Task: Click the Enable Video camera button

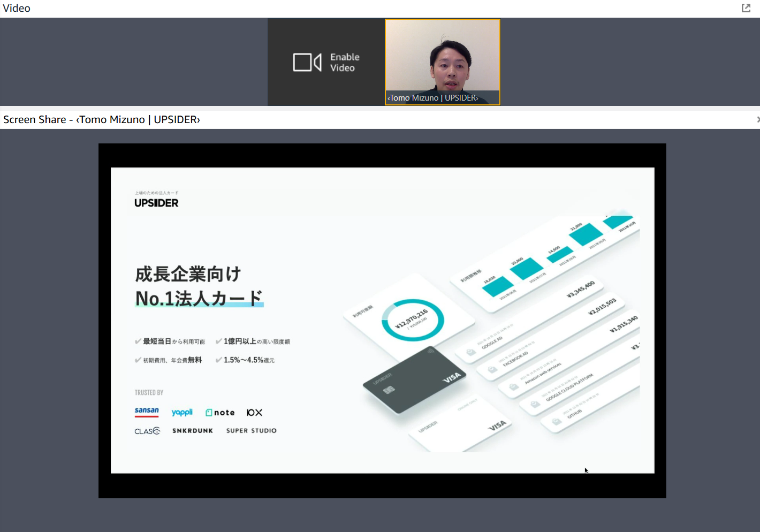Action: click(x=326, y=62)
